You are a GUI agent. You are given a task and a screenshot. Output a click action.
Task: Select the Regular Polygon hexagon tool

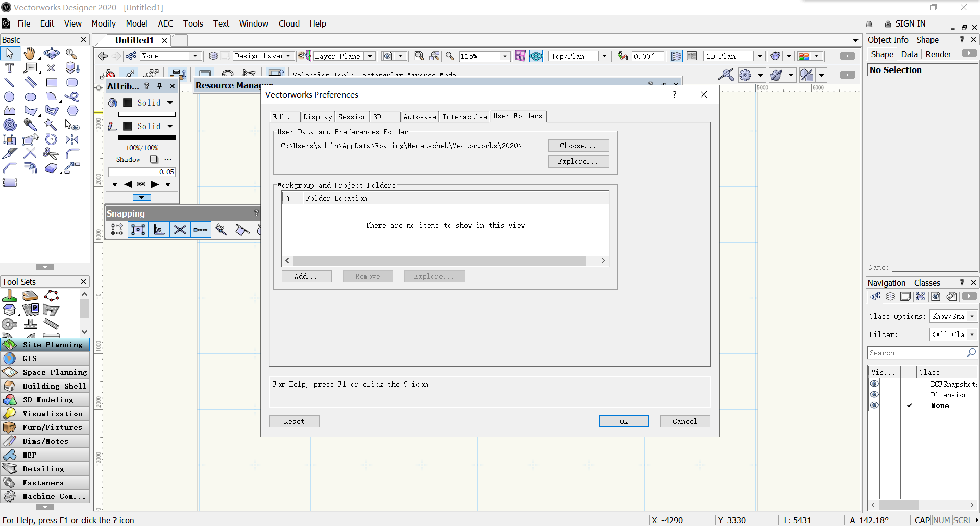click(72, 110)
